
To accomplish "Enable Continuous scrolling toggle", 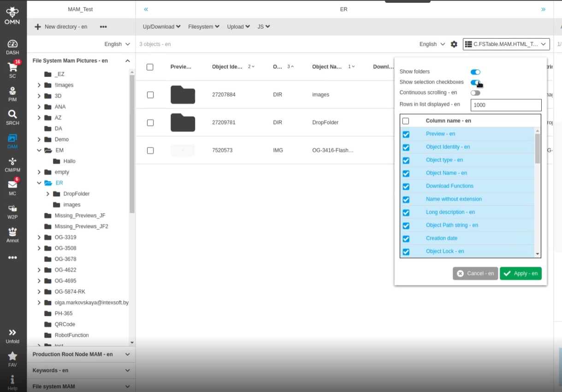I will click(x=475, y=93).
